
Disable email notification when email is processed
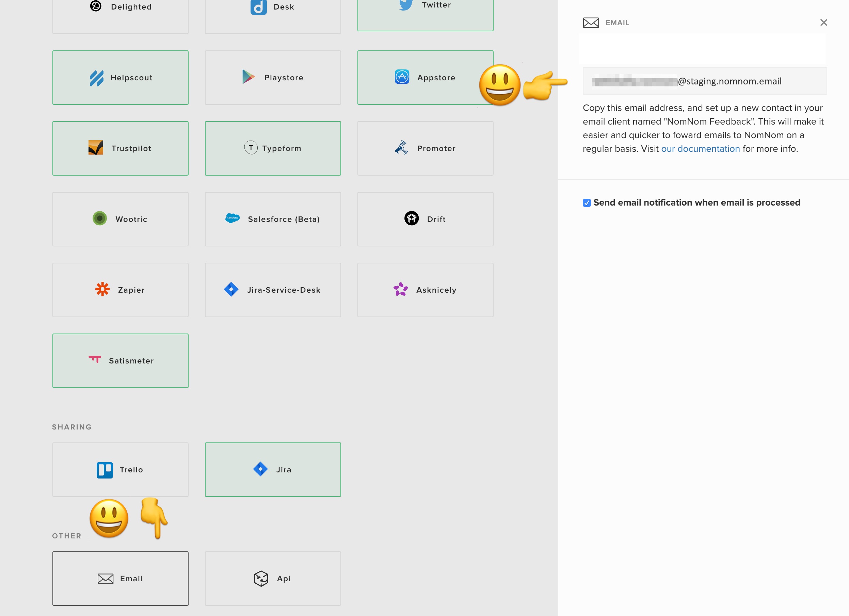[x=587, y=202]
